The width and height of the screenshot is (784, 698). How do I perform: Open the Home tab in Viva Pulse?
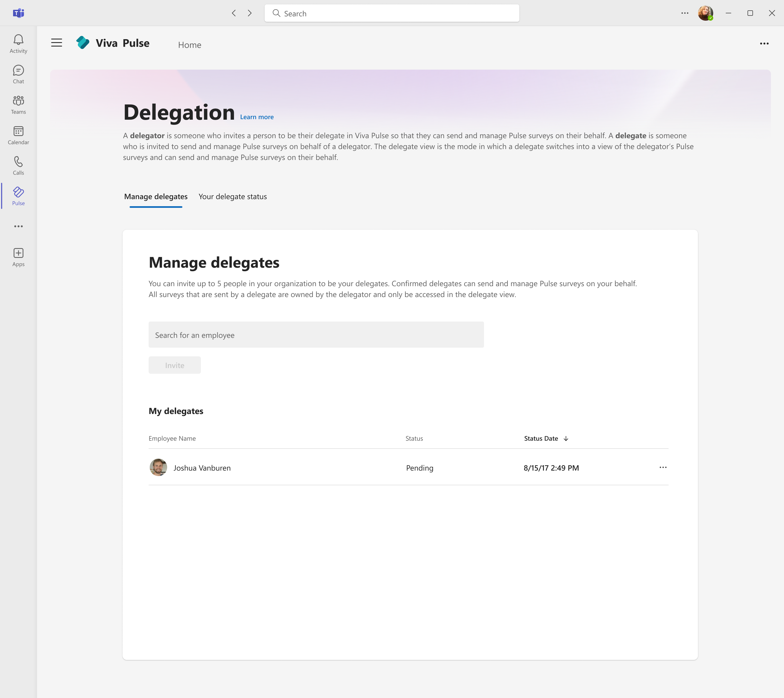point(189,45)
